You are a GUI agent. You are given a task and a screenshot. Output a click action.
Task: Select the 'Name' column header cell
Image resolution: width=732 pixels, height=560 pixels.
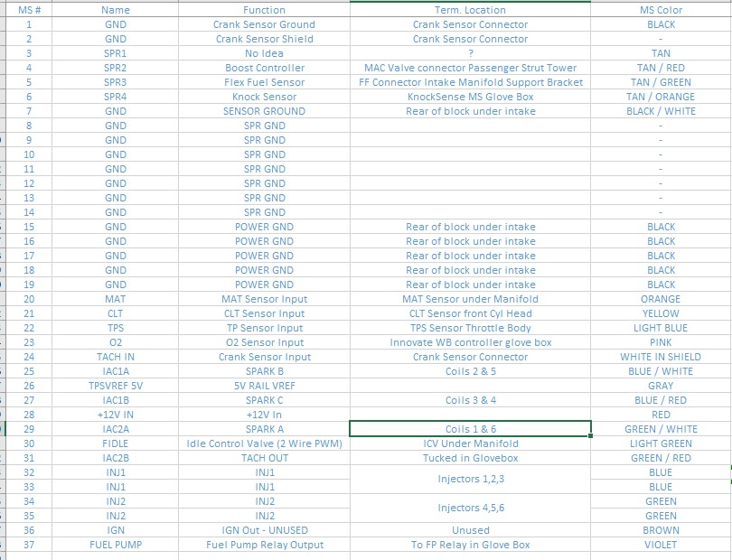pos(116,10)
